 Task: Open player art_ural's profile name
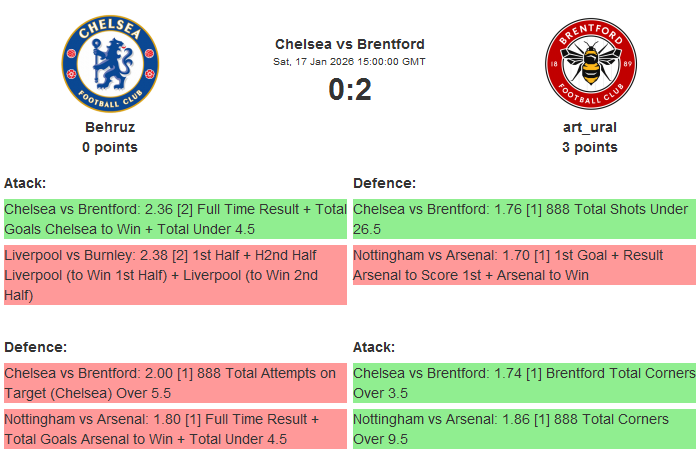click(590, 127)
